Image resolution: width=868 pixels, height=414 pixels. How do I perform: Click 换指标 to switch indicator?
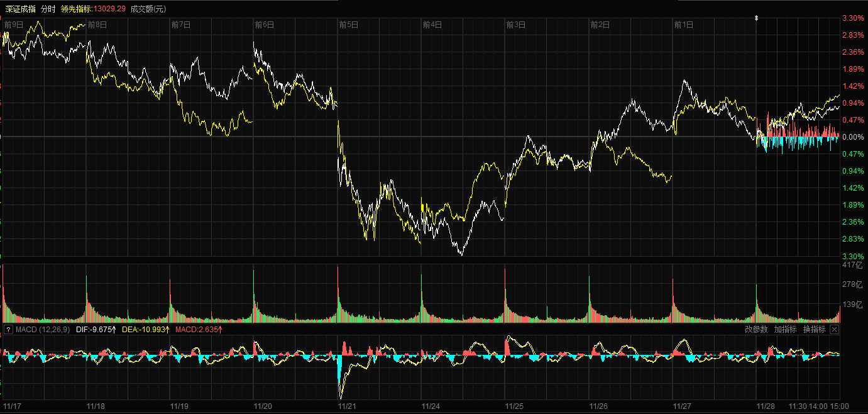coord(814,329)
